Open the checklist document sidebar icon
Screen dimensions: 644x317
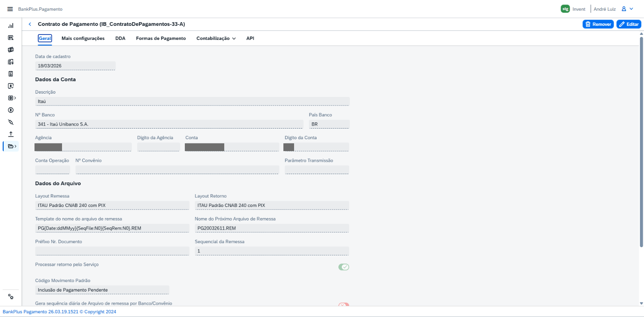[11, 74]
